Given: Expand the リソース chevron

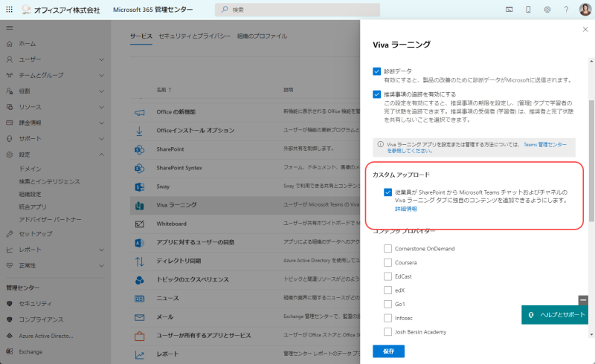Looking at the screenshot, I should [x=101, y=107].
